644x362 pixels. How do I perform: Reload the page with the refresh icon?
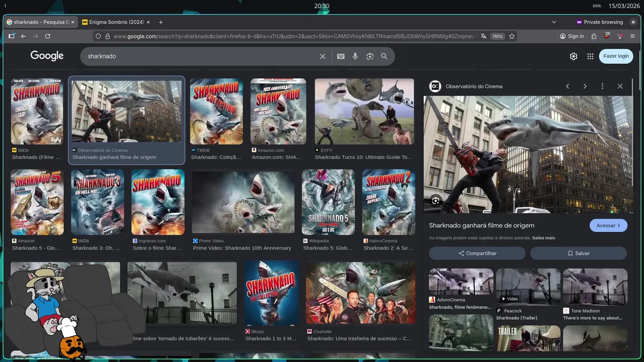pos(48,36)
